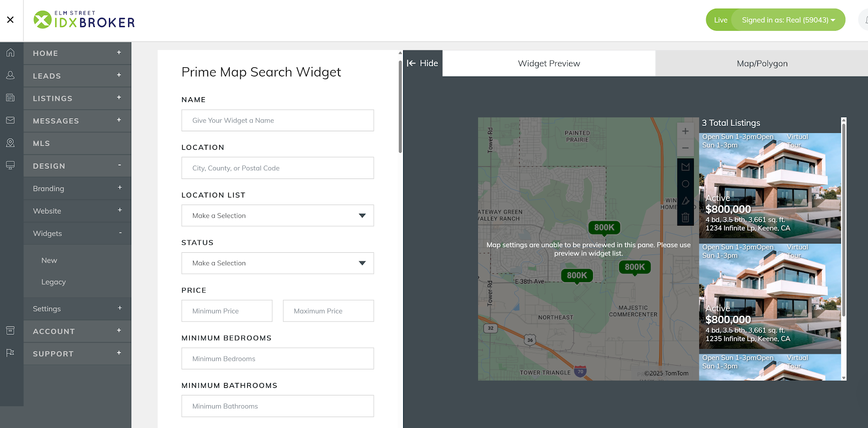868x428 pixels.
Task: Click the IDX Broker logo
Action: click(84, 20)
